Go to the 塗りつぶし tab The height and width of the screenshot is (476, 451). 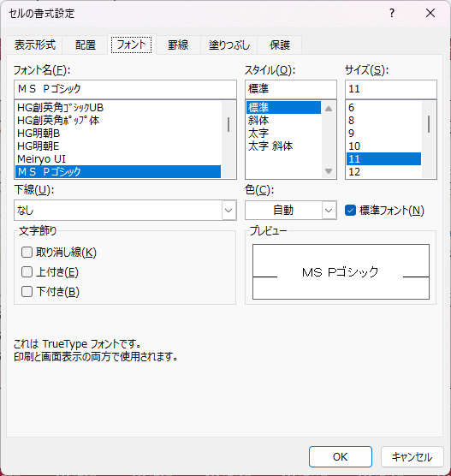[229, 45]
